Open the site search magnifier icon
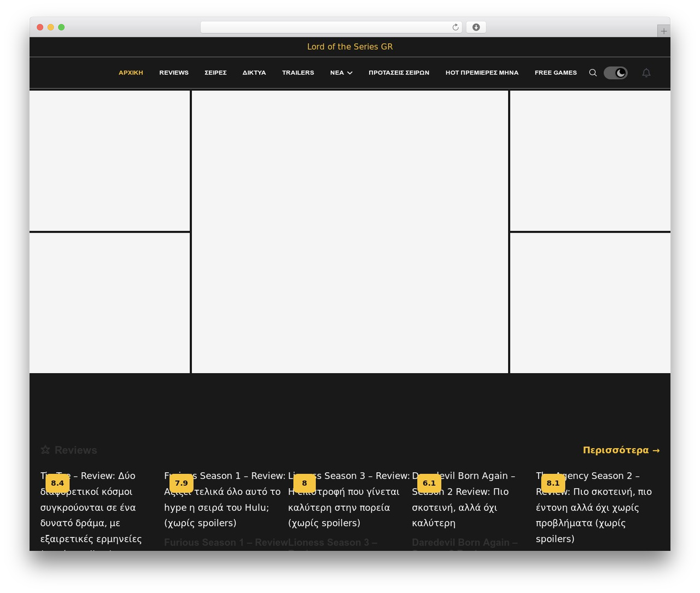 tap(593, 73)
